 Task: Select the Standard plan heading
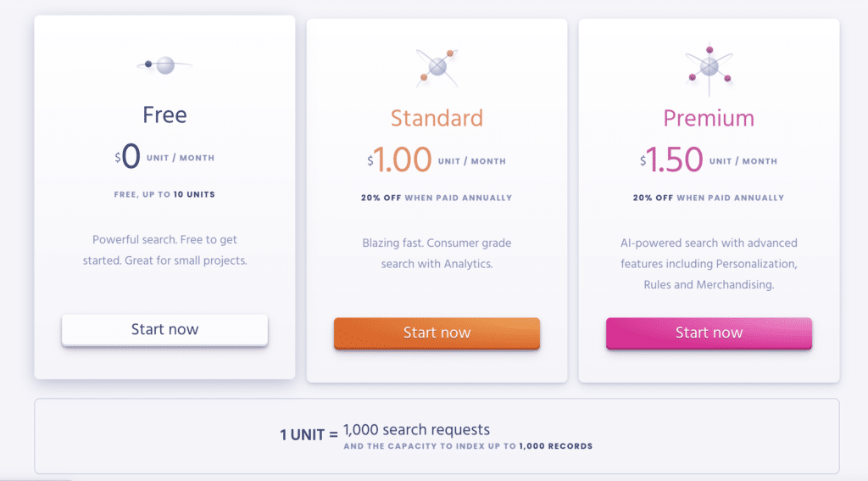tap(437, 119)
